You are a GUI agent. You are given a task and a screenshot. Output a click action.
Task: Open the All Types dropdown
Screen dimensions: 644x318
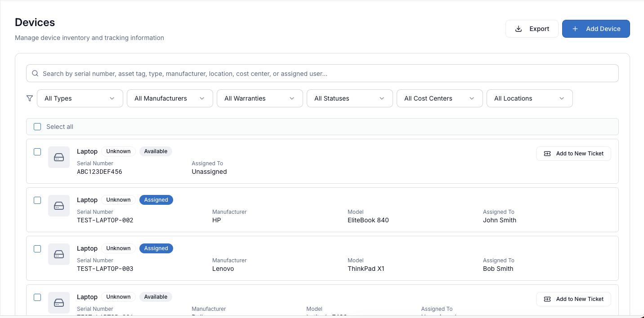80,98
